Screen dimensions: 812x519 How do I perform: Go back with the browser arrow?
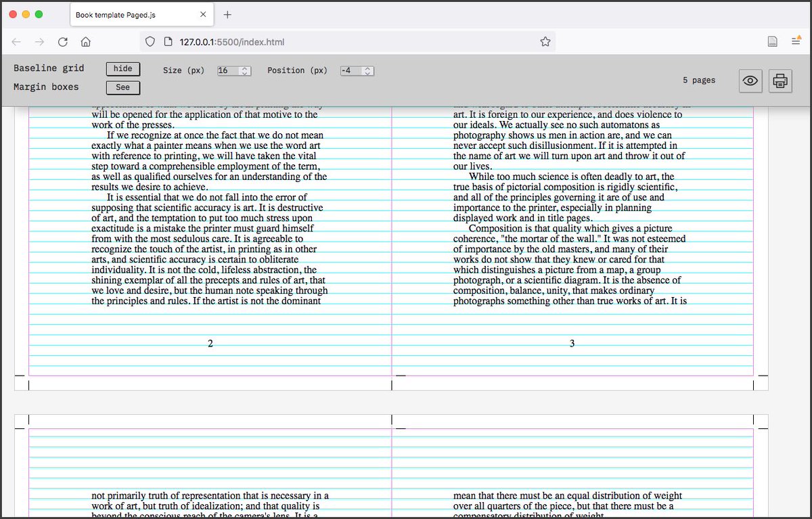point(17,42)
